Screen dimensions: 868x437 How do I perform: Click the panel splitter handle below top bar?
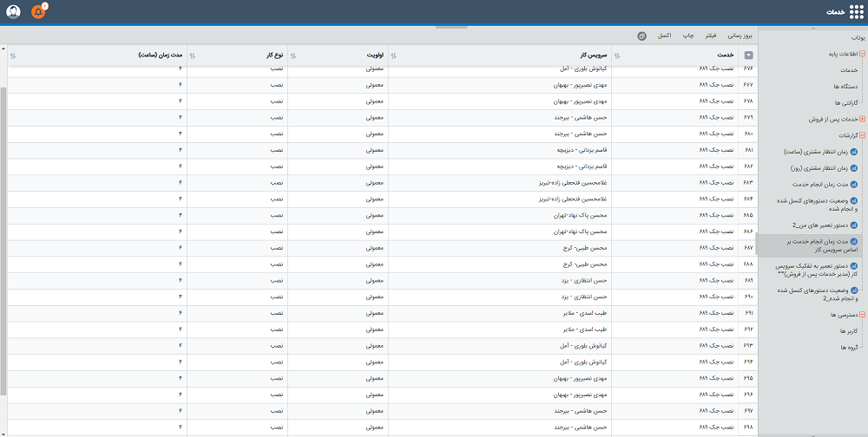tap(451, 27)
